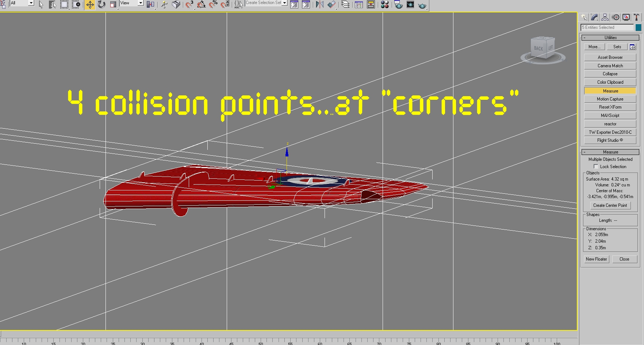Open the Flight Studio utility

coord(610,140)
